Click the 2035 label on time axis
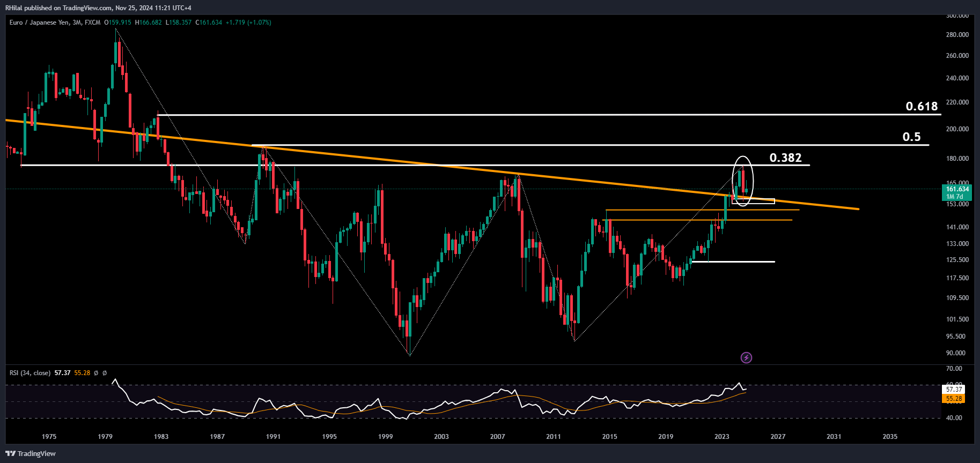 coord(890,437)
